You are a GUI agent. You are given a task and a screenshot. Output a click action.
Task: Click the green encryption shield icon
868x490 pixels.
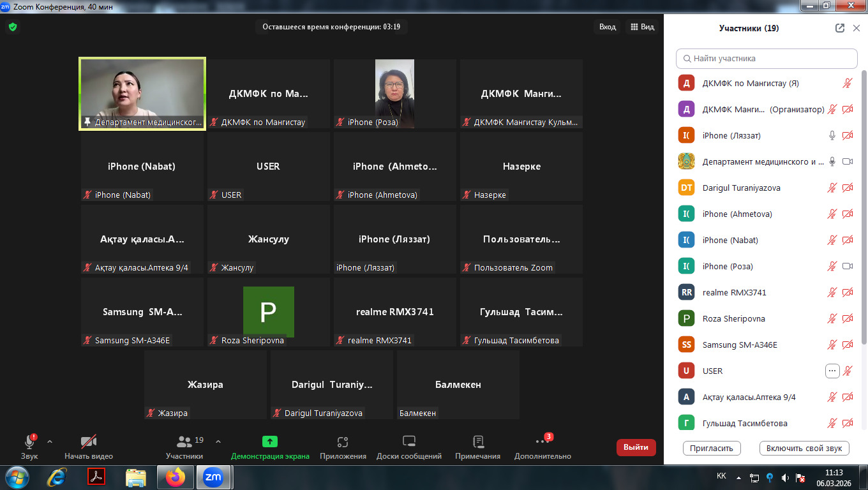12,27
